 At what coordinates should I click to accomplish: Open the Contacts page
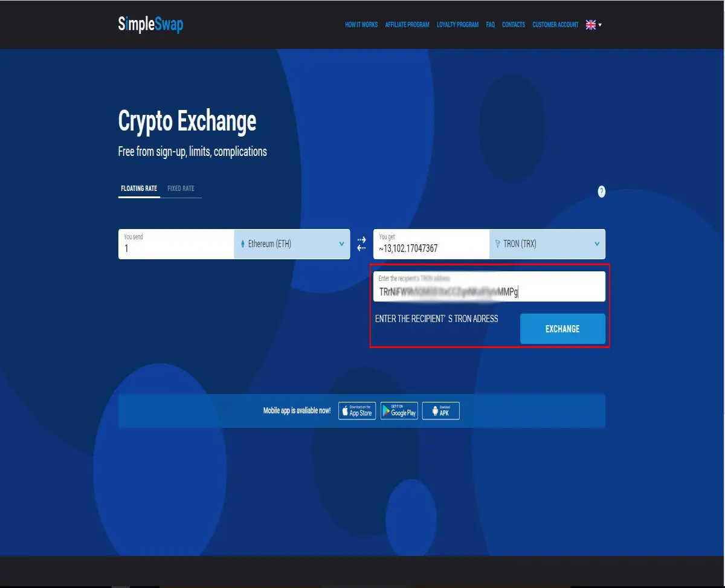tap(514, 25)
